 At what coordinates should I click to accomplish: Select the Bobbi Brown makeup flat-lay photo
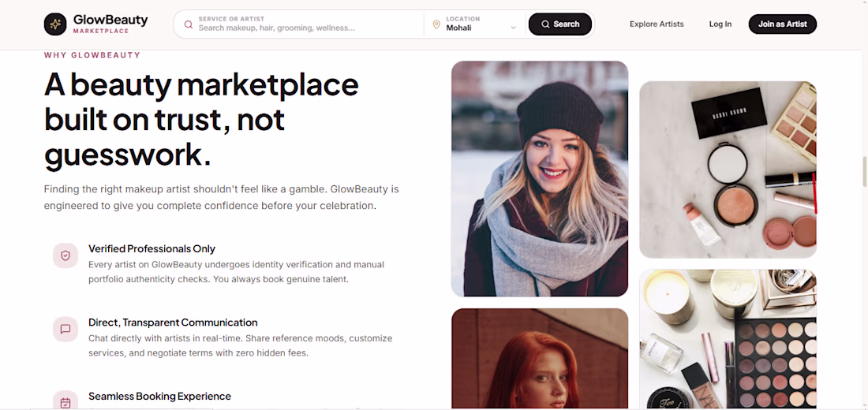(x=728, y=170)
